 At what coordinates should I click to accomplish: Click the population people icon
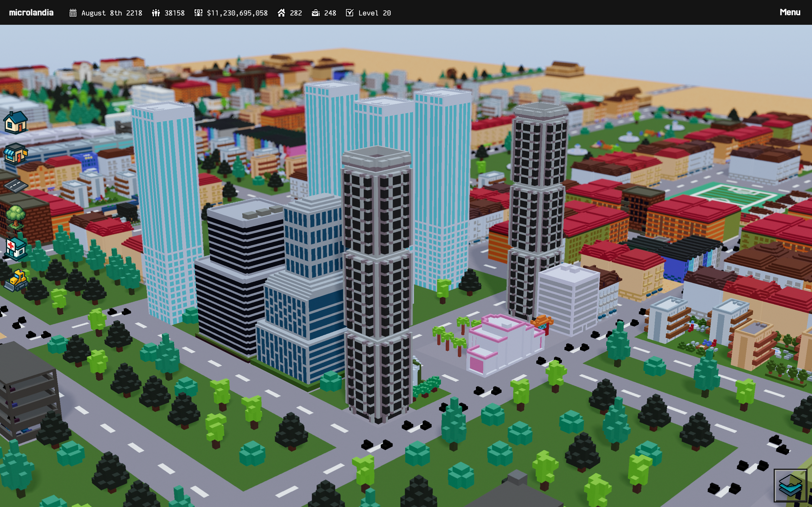(156, 13)
